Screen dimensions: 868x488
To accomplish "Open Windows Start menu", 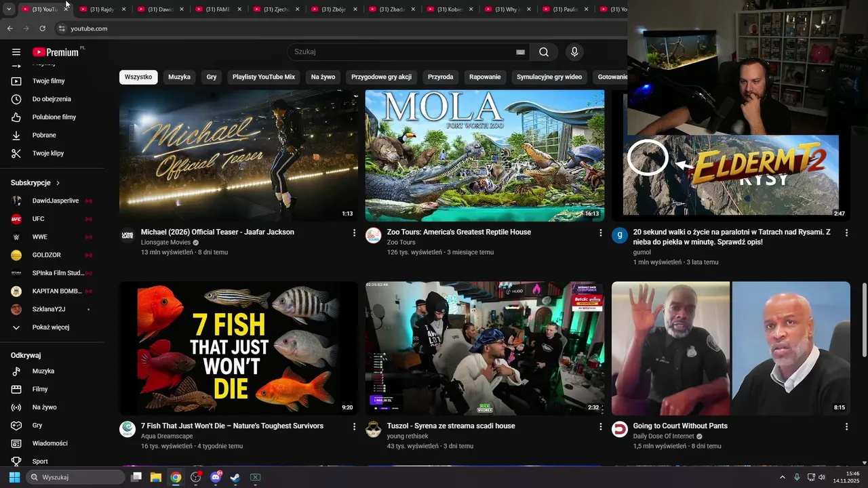I will (14, 477).
